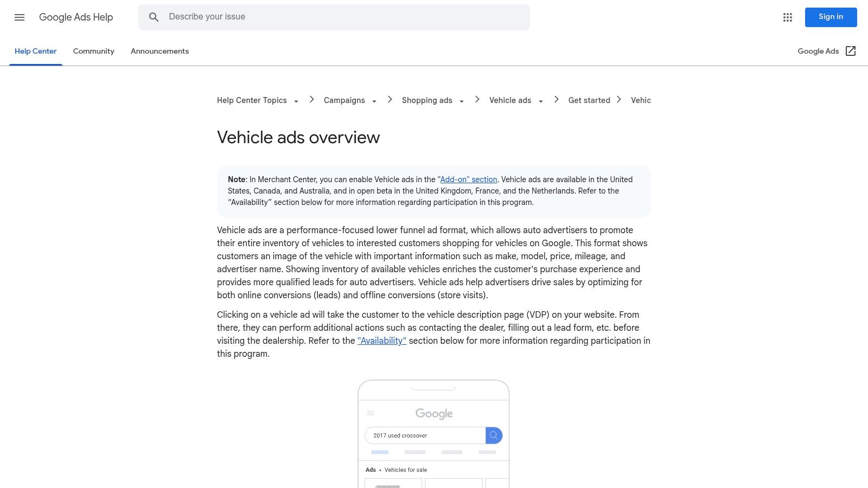Open the Get started breadcrumb page
Image resolution: width=868 pixels, height=488 pixels.
pyautogui.click(x=589, y=100)
